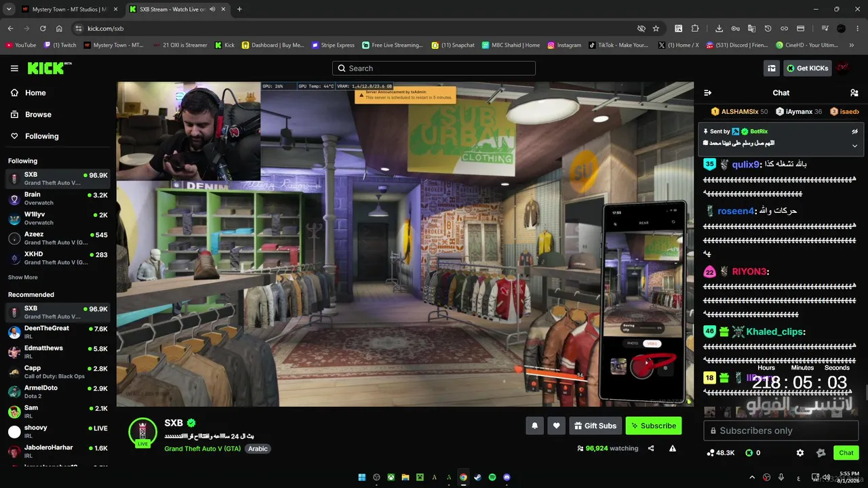Toggle stream notifications with the bell icon
Viewport: 868px width, 488px height.
pyautogui.click(x=534, y=426)
